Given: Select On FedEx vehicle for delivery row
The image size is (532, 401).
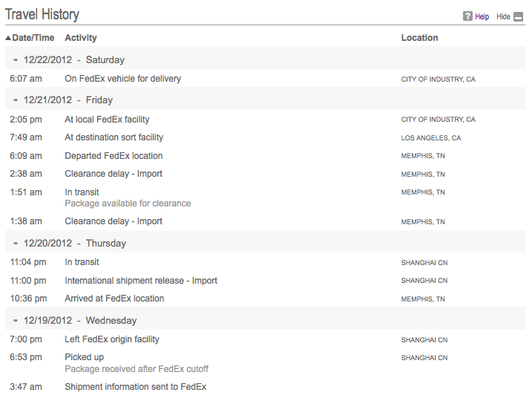Looking at the screenshot, I should click(265, 79).
